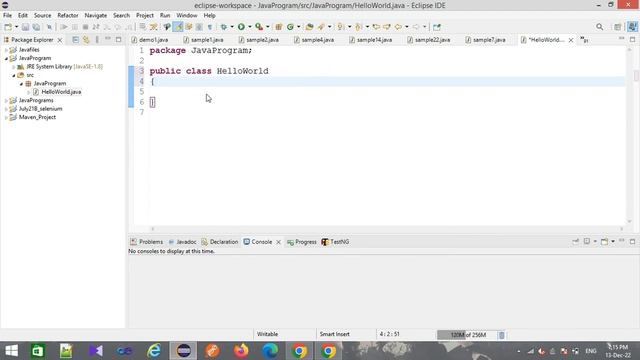Click the Last Edit Location arrow icon
The image size is (640, 360).
tap(376, 27)
